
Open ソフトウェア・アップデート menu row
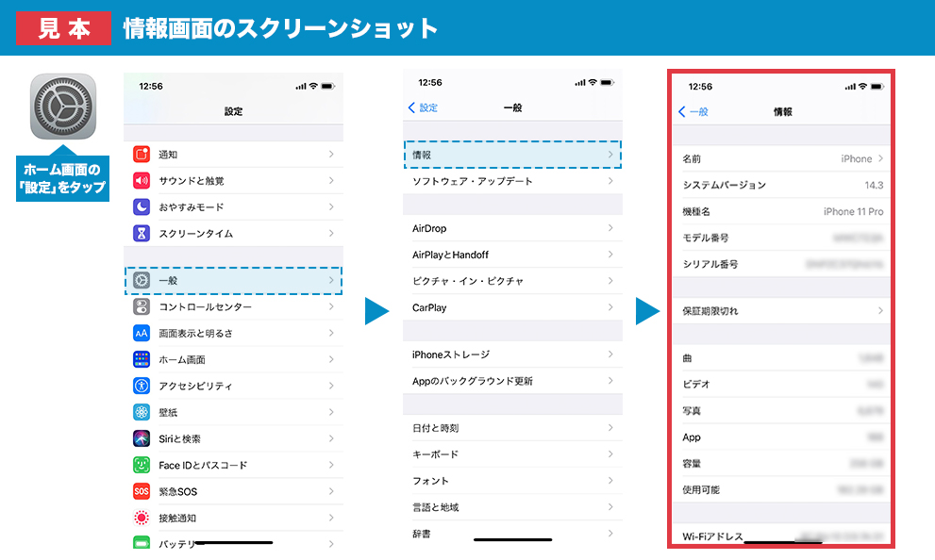coord(511,181)
